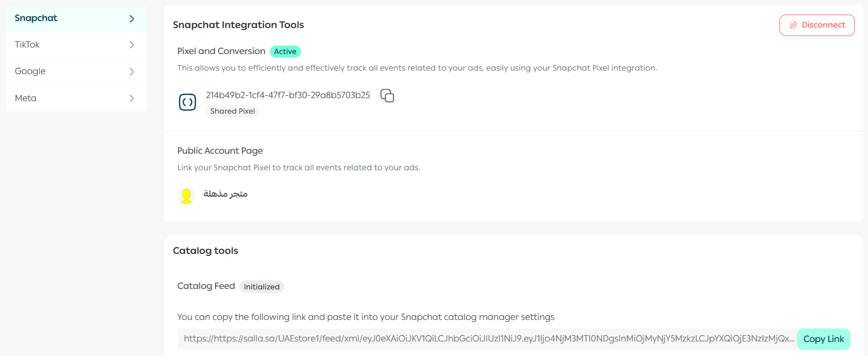
Task: Click the Initialized status badge
Action: point(261,287)
